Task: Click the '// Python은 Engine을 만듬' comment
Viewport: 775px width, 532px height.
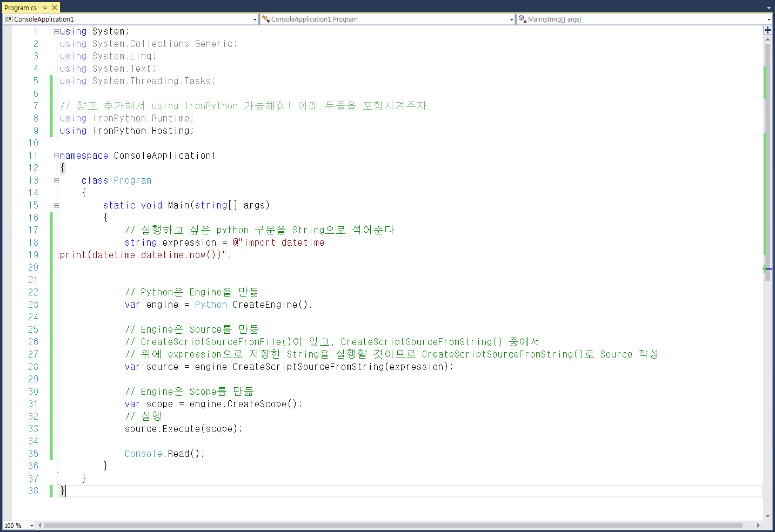Action: (192, 292)
